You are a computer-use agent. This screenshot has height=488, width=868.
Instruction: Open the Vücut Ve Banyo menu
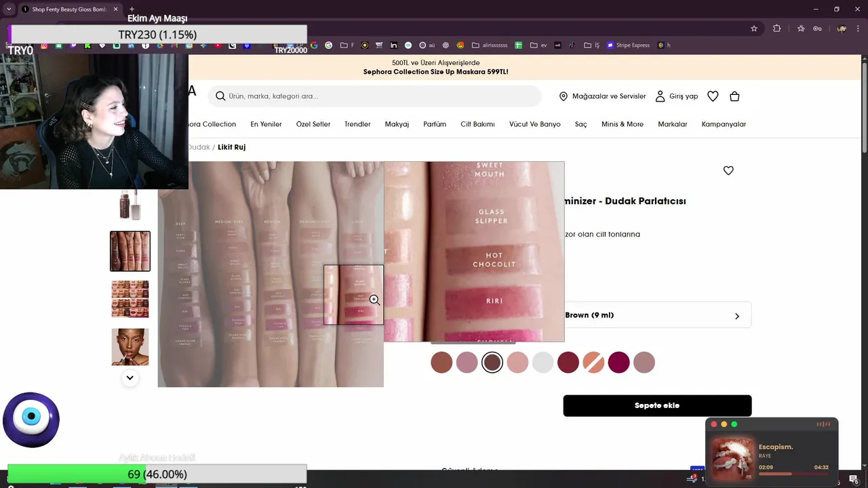click(x=535, y=125)
